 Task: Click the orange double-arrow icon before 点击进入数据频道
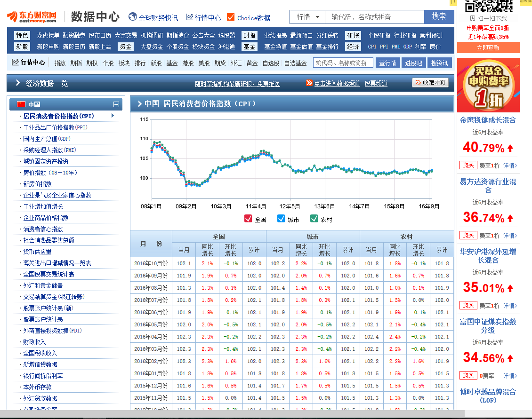coord(309,83)
